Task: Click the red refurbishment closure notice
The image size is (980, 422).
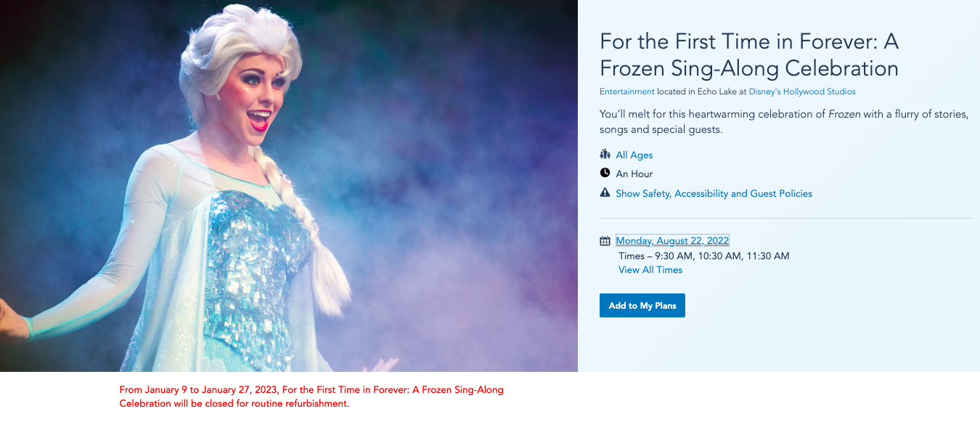Action: click(311, 397)
